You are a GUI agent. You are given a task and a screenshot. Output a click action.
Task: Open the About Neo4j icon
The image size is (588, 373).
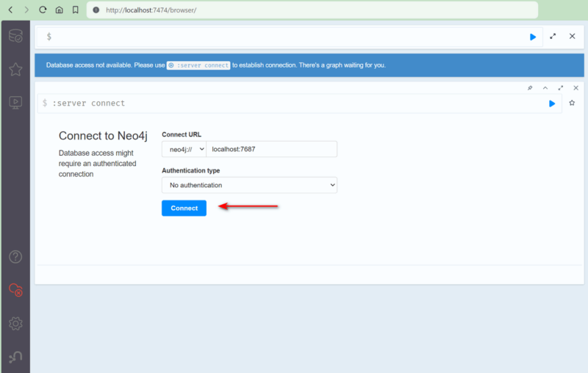point(15,357)
